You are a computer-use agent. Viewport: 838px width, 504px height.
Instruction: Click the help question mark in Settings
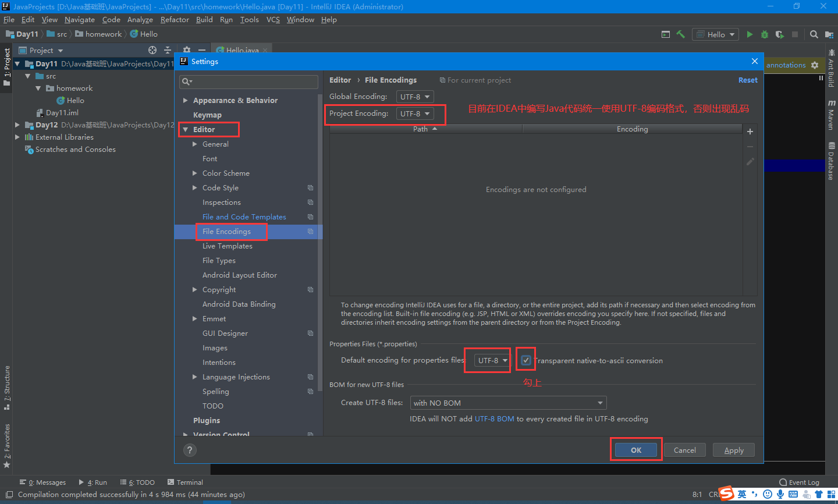pos(190,450)
